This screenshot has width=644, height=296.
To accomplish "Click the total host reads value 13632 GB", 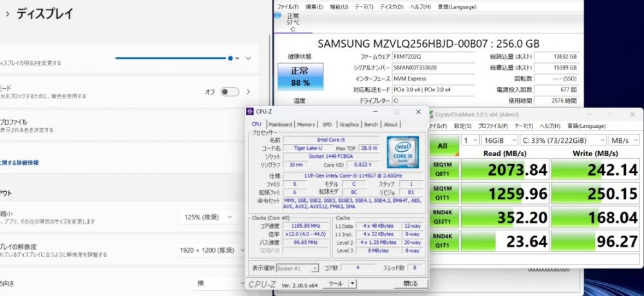I will pos(557,57).
